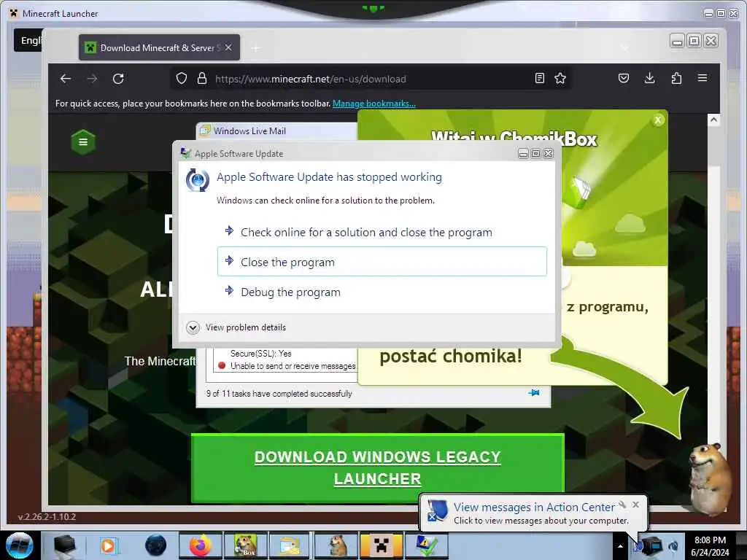Open View messages in Action Center notification
This screenshot has width=747, height=560.
tap(534, 507)
